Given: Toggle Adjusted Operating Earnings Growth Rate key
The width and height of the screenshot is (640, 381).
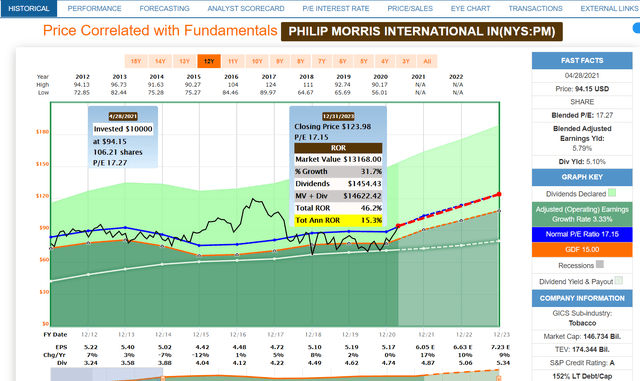Looking at the screenshot, I should click(x=582, y=214).
